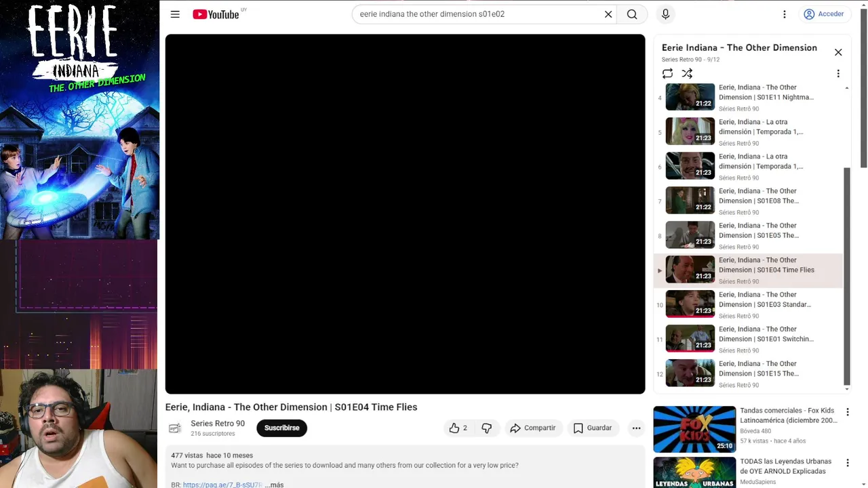Play playlist item S01E15
The image size is (868, 488).
[x=748, y=373]
